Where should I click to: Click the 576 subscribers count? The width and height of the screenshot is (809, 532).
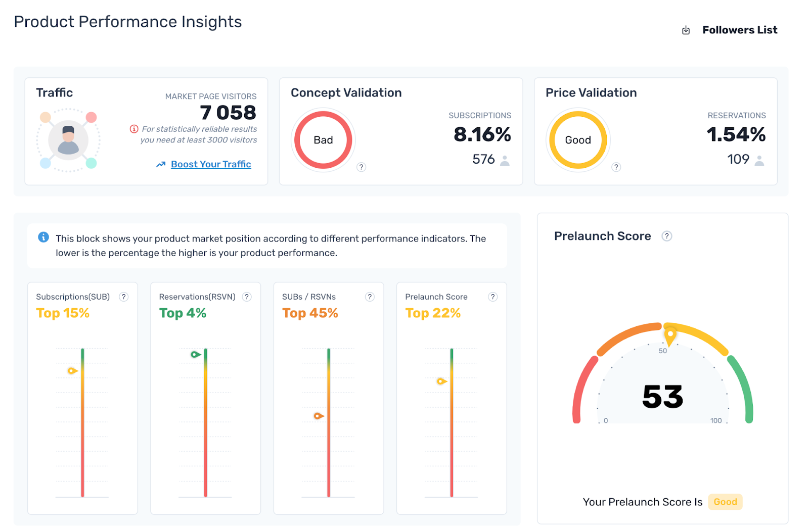[x=483, y=159]
